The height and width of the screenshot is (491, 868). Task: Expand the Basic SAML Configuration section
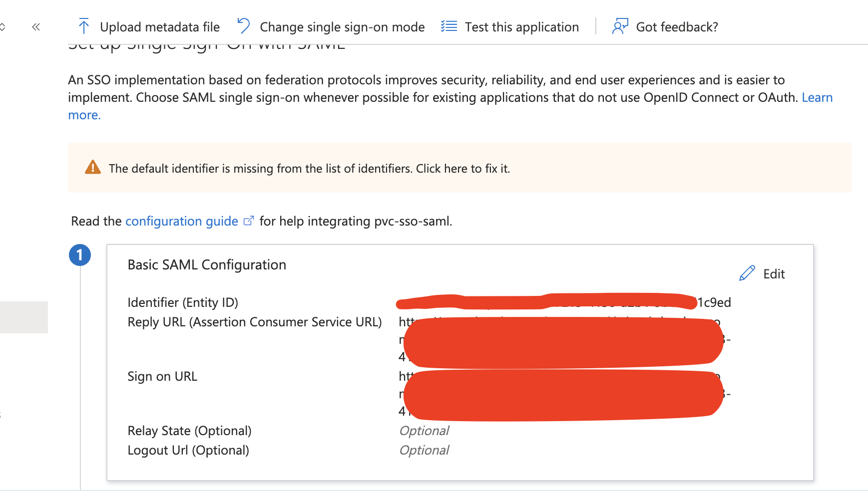click(206, 264)
